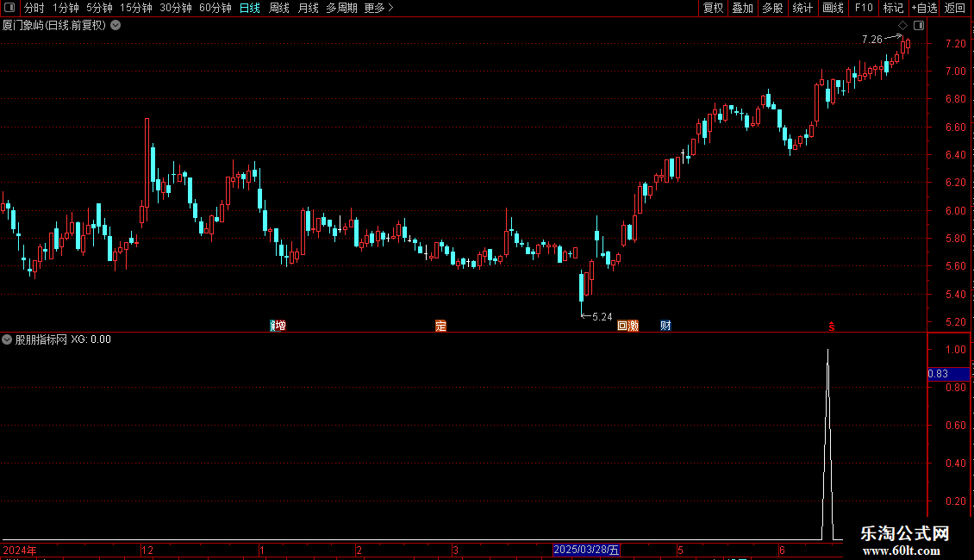Click the 2024年 time axis label

(x=20, y=550)
